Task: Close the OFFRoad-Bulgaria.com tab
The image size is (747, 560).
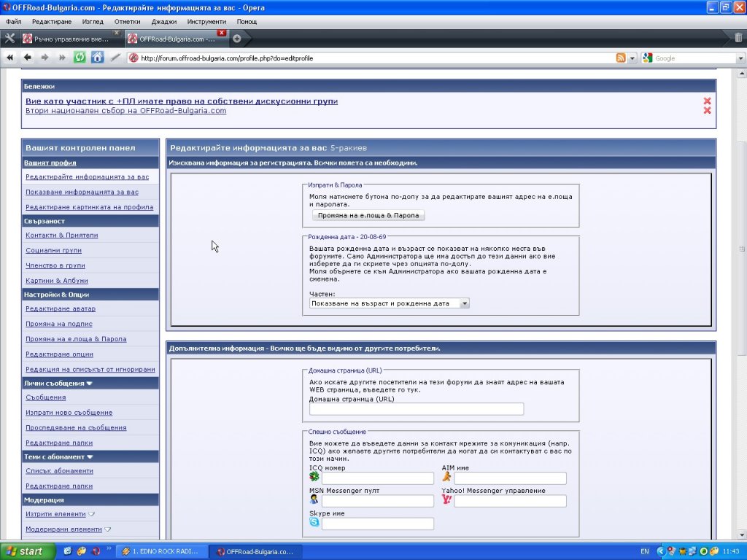Action: (221, 32)
